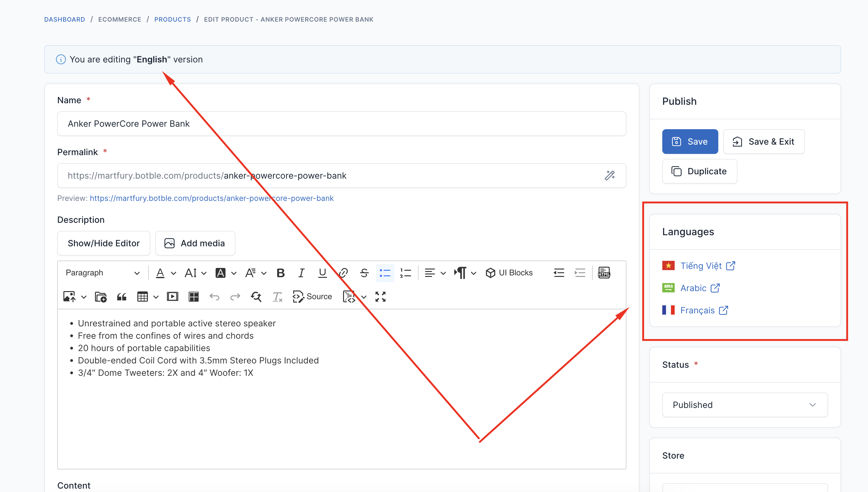868x492 pixels.
Task: Open find and replace tool
Action: click(256, 297)
